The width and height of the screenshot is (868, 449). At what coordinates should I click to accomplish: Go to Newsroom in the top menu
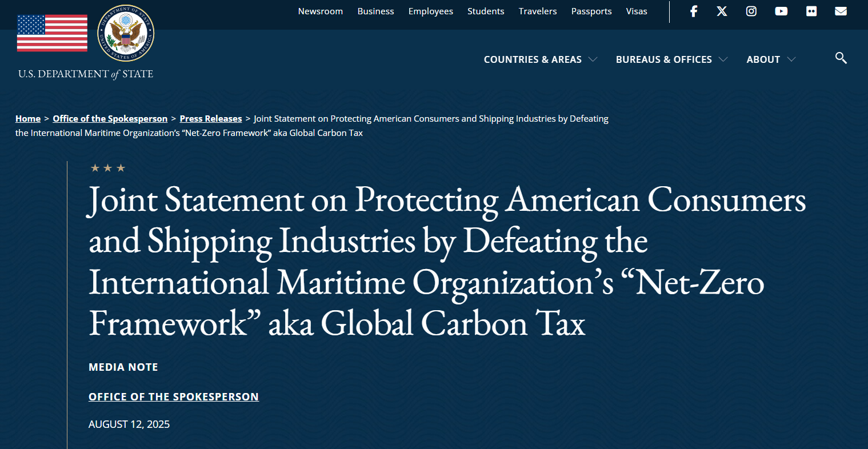click(320, 11)
